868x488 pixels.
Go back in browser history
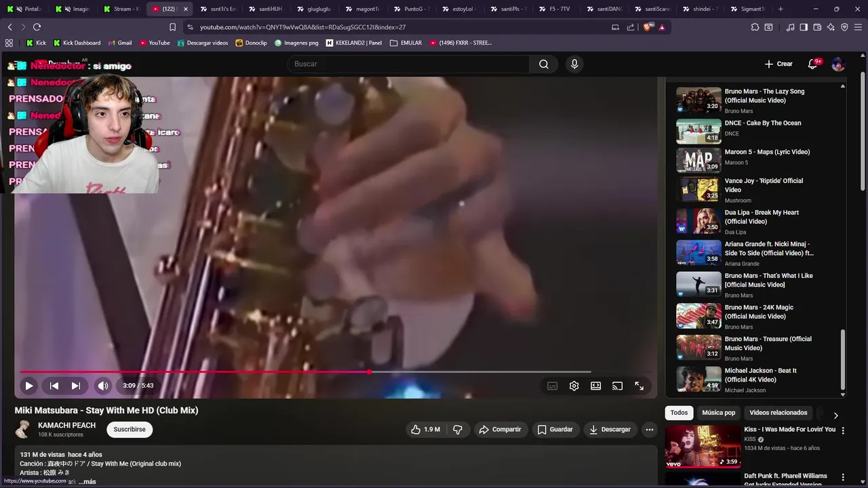click(9, 27)
